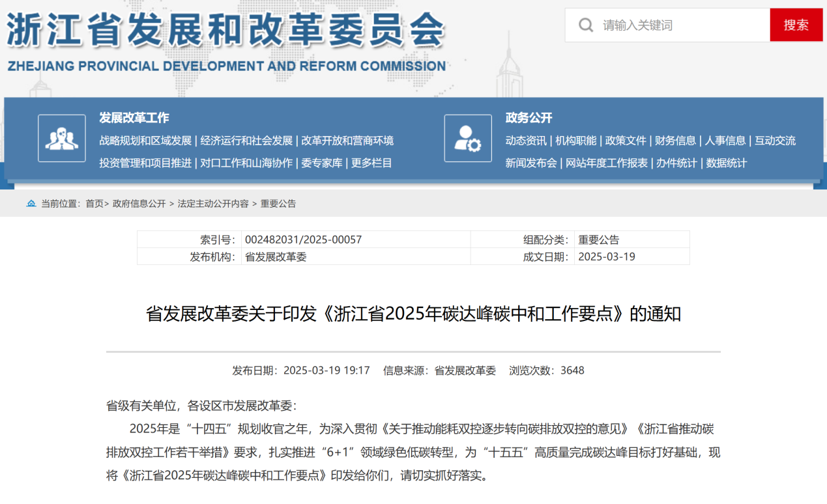
Task: Open 经济运行和社会发展 menu link
Action: 246,141
